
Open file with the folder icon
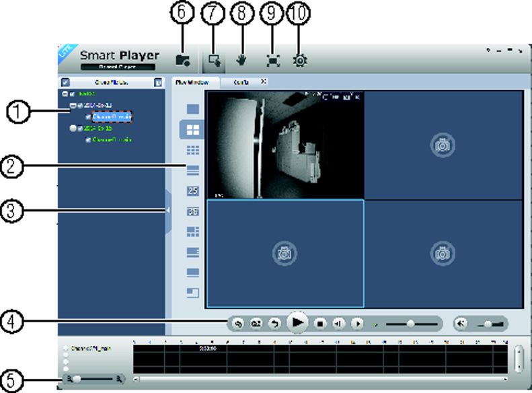183,61
